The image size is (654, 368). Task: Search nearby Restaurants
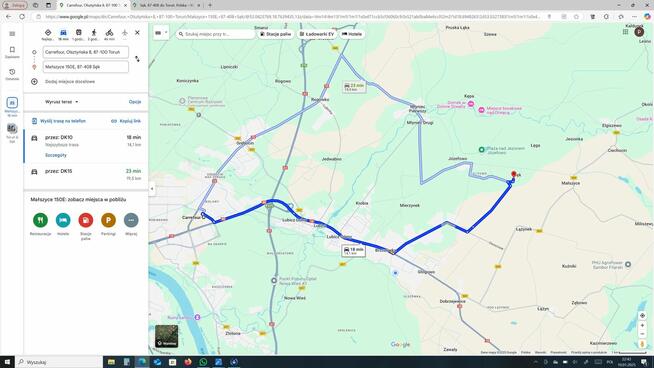click(40, 220)
